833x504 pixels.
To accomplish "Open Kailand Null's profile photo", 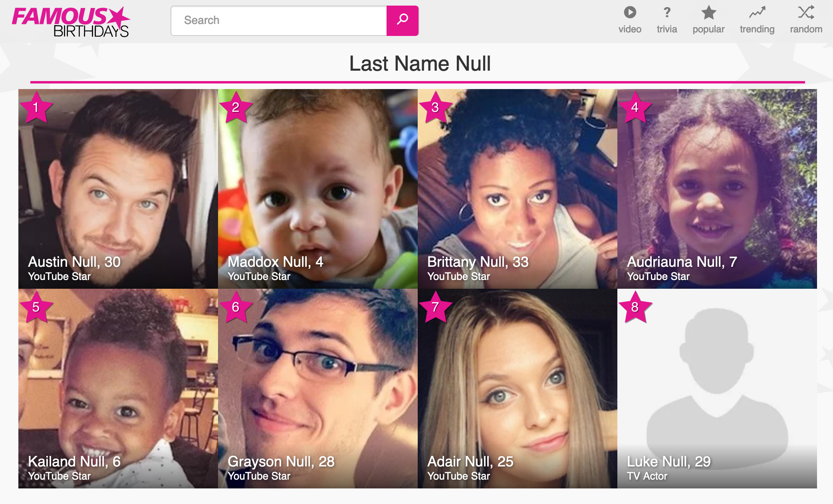I will click(118, 388).
